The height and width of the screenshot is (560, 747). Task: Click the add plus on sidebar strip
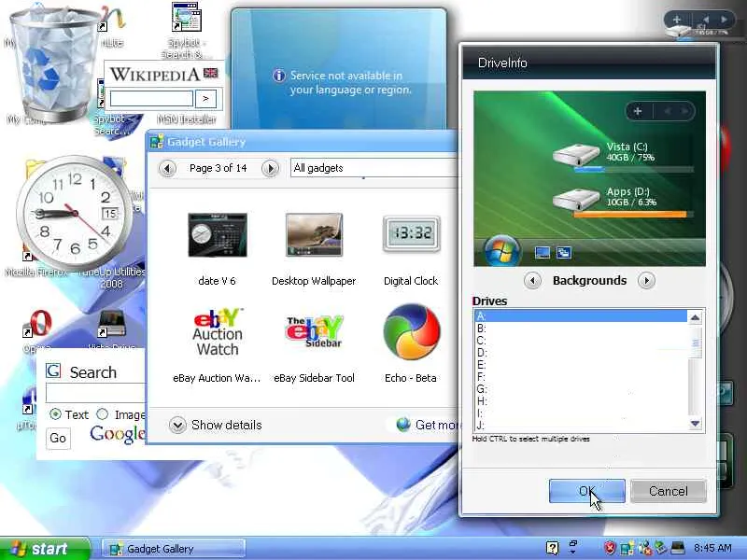pyautogui.click(x=676, y=20)
